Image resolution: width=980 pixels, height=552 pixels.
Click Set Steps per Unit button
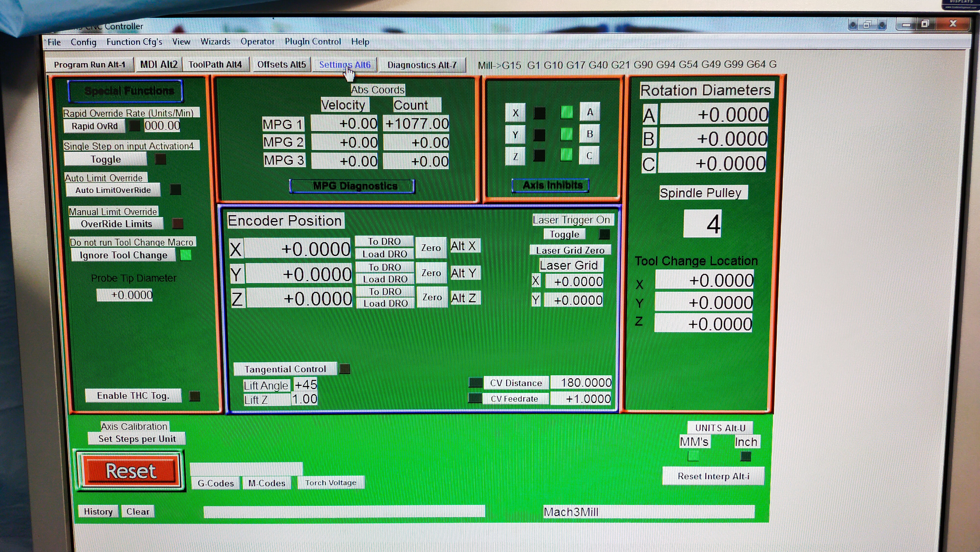pyautogui.click(x=137, y=439)
